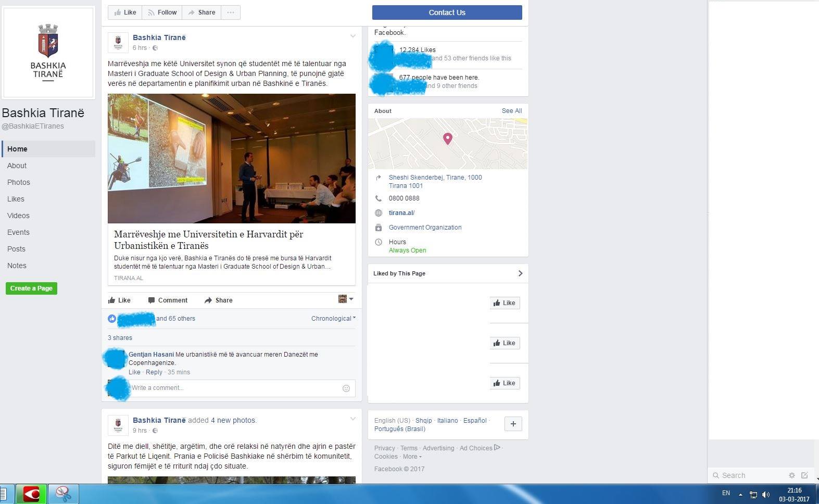Image resolution: width=819 pixels, height=504 pixels.
Task: Click the new message compose icon
Action: point(804,475)
